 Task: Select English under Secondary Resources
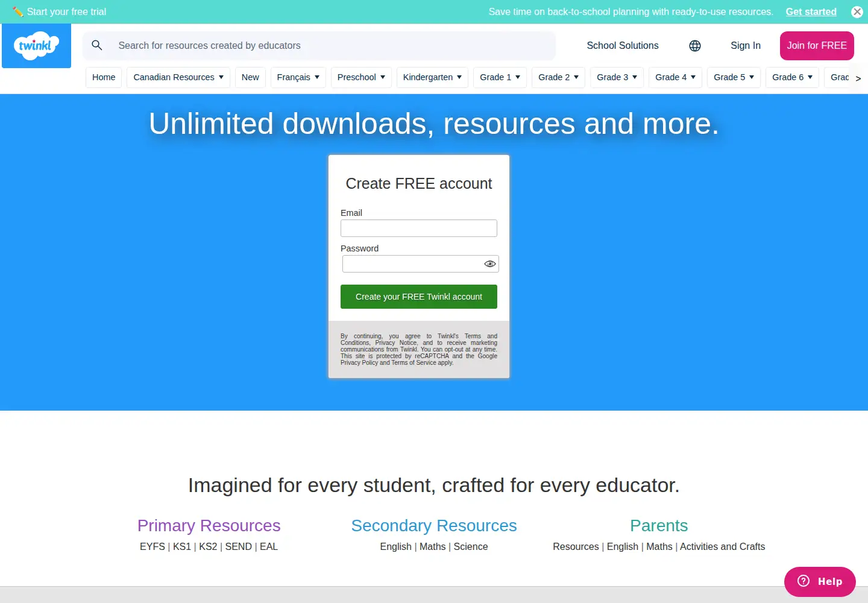click(395, 546)
